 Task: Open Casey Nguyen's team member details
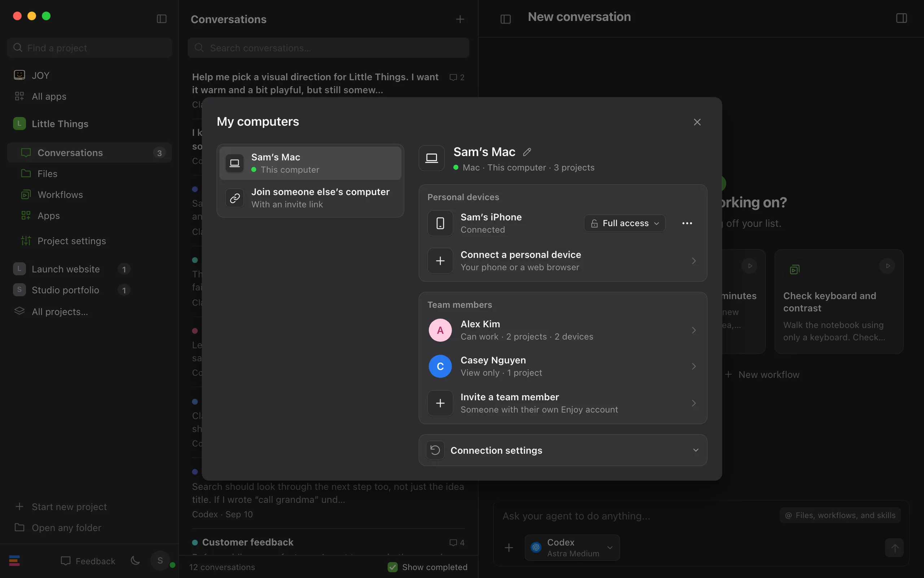(x=563, y=366)
